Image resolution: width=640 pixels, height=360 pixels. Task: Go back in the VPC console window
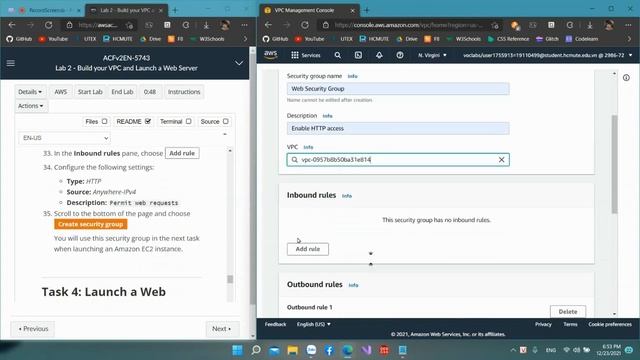tap(268, 25)
